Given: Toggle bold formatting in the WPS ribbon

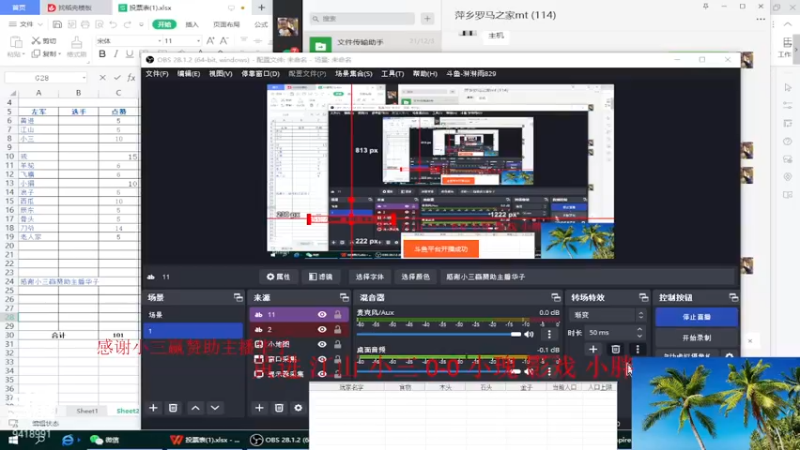Looking at the screenshot, I should (x=102, y=54).
